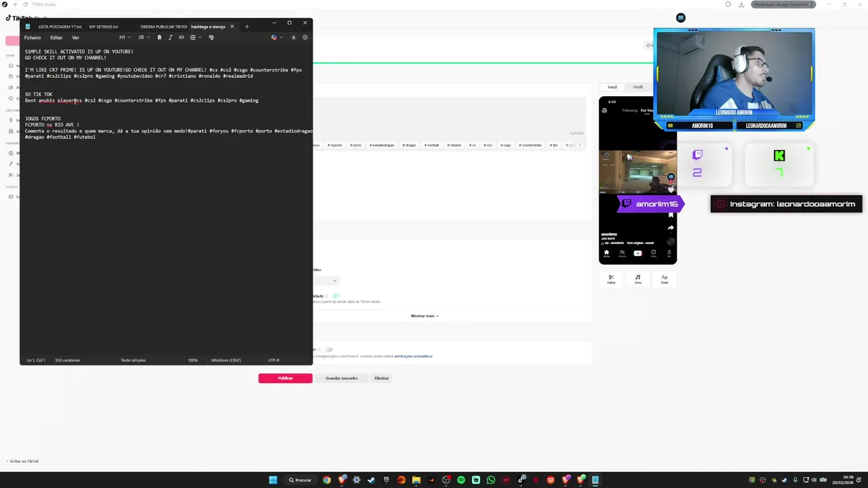Switch preview to Perfil tab

coord(637,87)
